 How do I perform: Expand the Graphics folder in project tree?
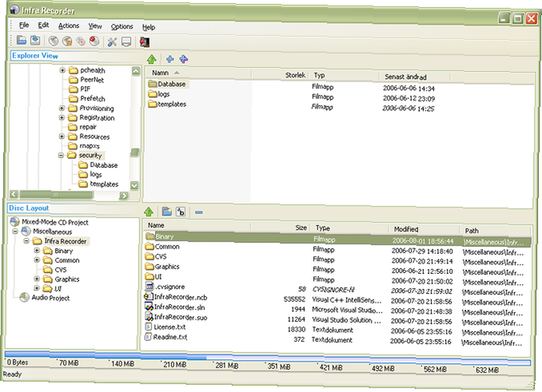[x=37, y=278]
